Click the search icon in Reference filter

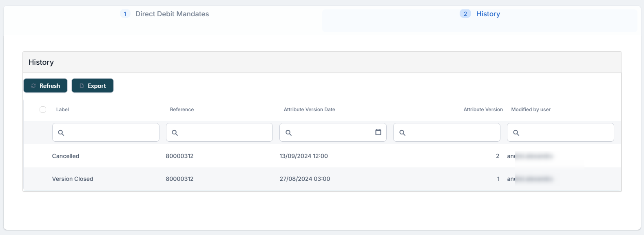pyautogui.click(x=175, y=133)
